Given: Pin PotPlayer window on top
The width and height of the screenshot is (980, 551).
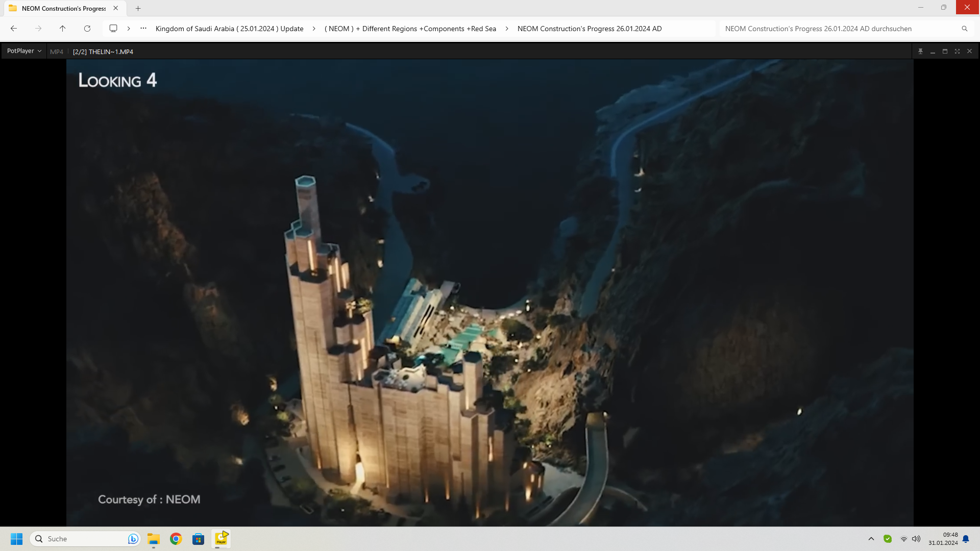Looking at the screenshot, I should [x=920, y=52].
